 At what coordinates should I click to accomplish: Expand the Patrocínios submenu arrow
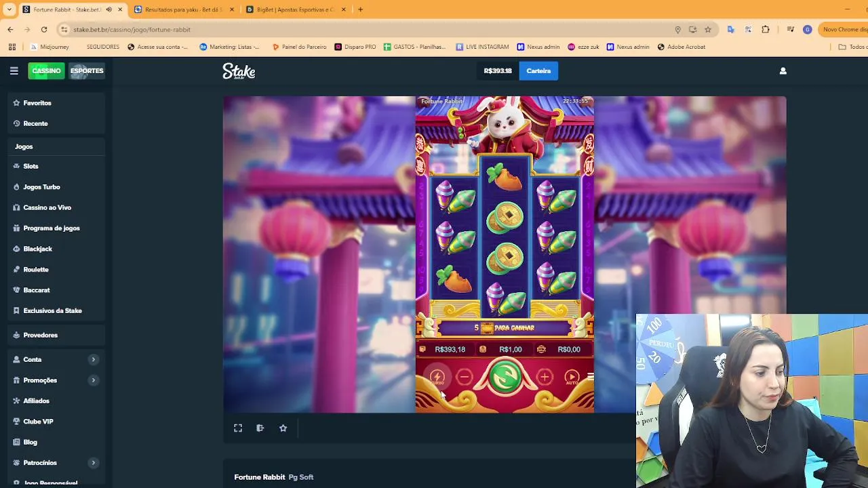[x=93, y=462]
